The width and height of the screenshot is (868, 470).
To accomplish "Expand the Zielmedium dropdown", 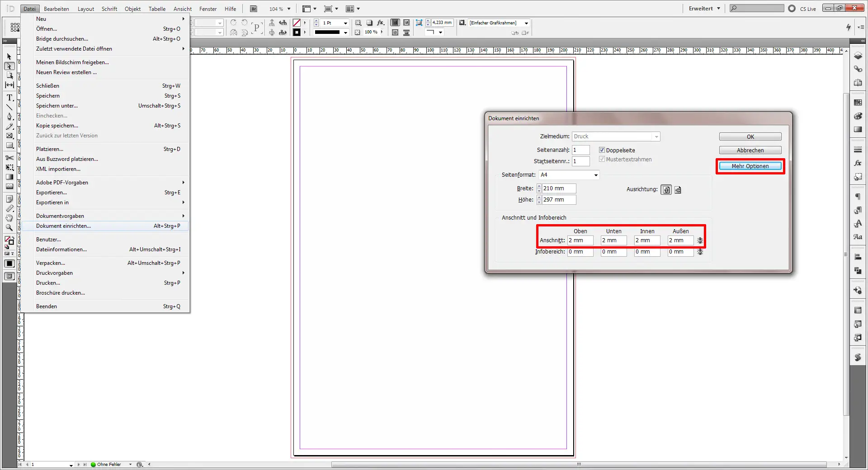I will 657,136.
